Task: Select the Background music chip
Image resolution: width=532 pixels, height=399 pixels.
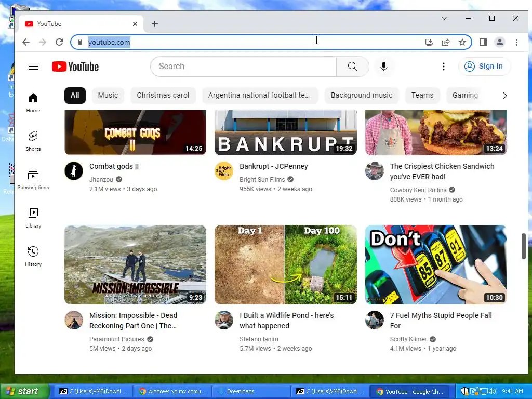Action: pyautogui.click(x=362, y=96)
